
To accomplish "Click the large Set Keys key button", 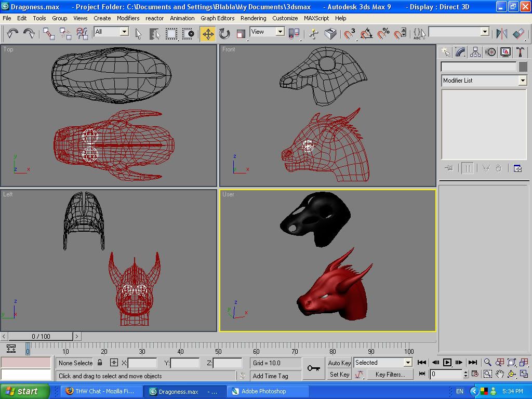I will coord(313,368).
